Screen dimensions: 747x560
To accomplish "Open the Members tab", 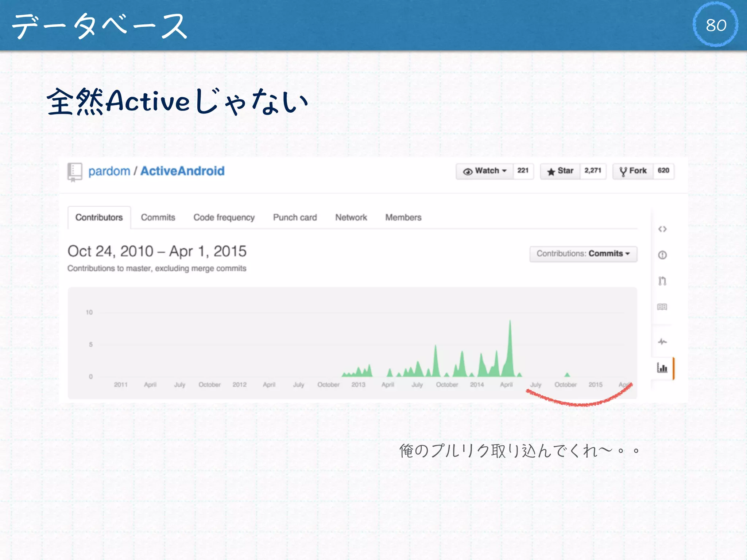I will pyautogui.click(x=403, y=218).
